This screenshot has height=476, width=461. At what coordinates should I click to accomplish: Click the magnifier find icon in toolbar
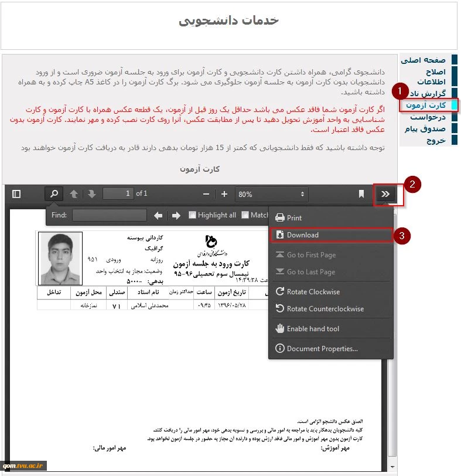coord(54,193)
